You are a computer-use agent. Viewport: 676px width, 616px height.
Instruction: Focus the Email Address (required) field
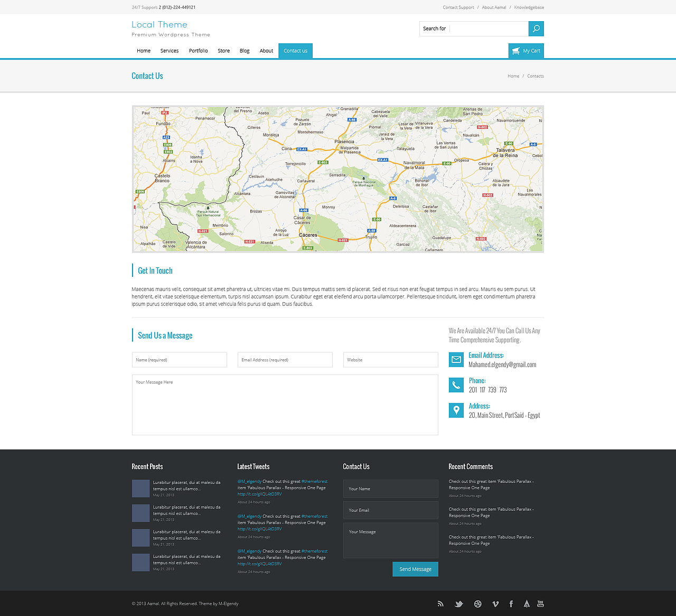tap(285, 360)
